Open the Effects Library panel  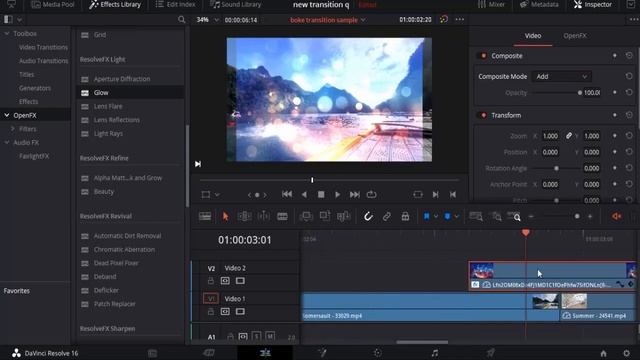click(115, 4)
